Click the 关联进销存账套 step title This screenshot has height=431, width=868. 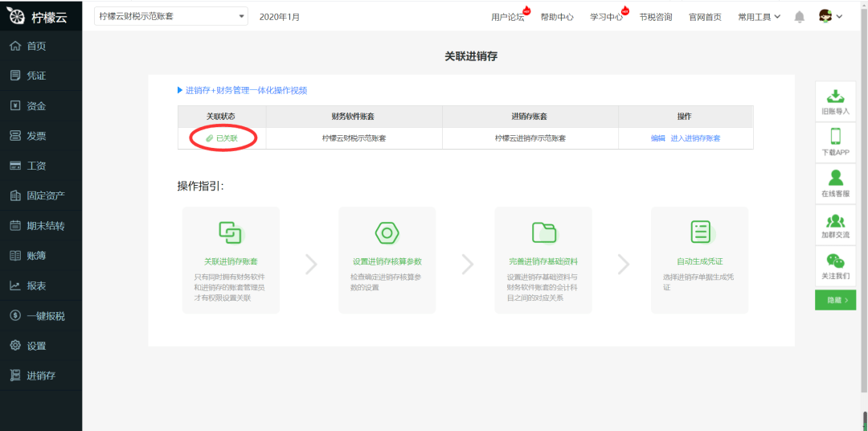pyautogui.click(x=231, y=261)
